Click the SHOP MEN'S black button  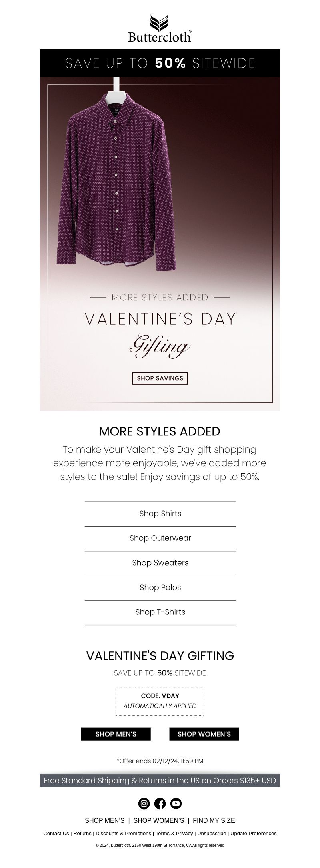coord(116,734)
